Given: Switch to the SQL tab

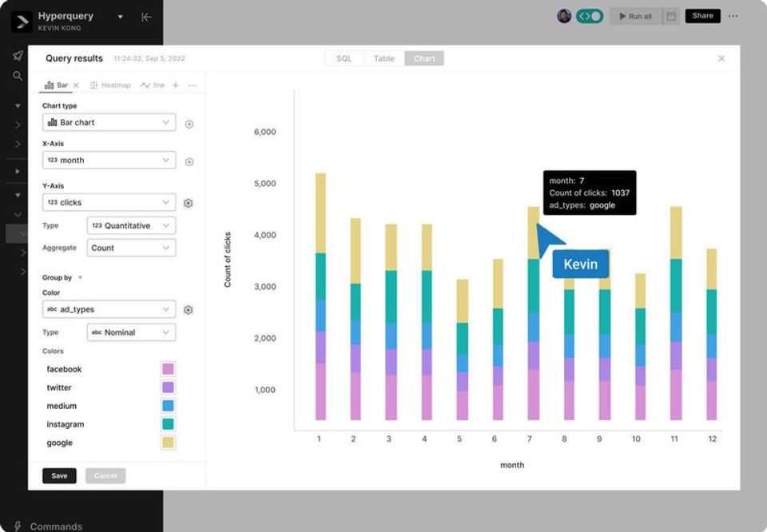Looking at the screenshot, I should pyautogui.click(x=344, y=58).
